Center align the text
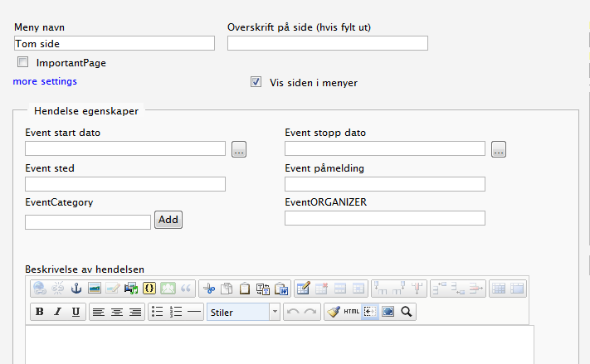 116,313
